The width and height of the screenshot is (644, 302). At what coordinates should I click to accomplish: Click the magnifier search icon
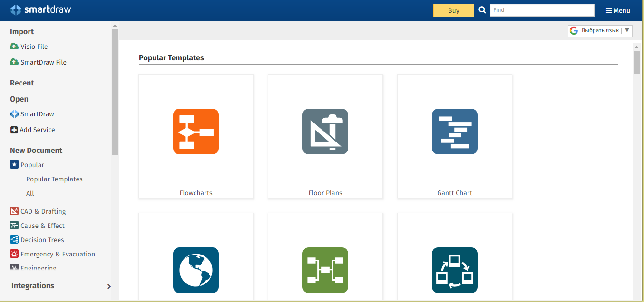point(482,10)
